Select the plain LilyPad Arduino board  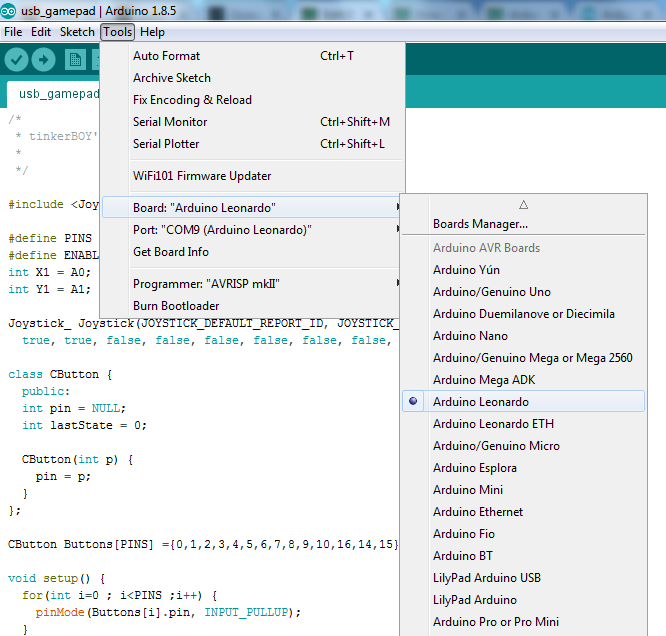523,600
